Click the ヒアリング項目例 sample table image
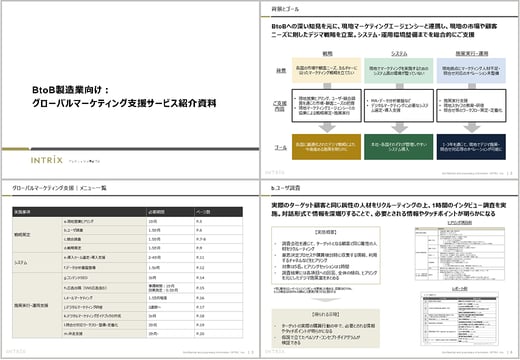Screen dimensions: 520x360 click(460, 254)
